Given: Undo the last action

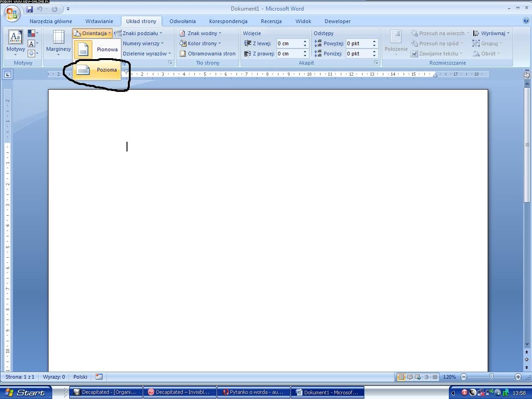Looking at the screenshot, I should coord(40,9).
